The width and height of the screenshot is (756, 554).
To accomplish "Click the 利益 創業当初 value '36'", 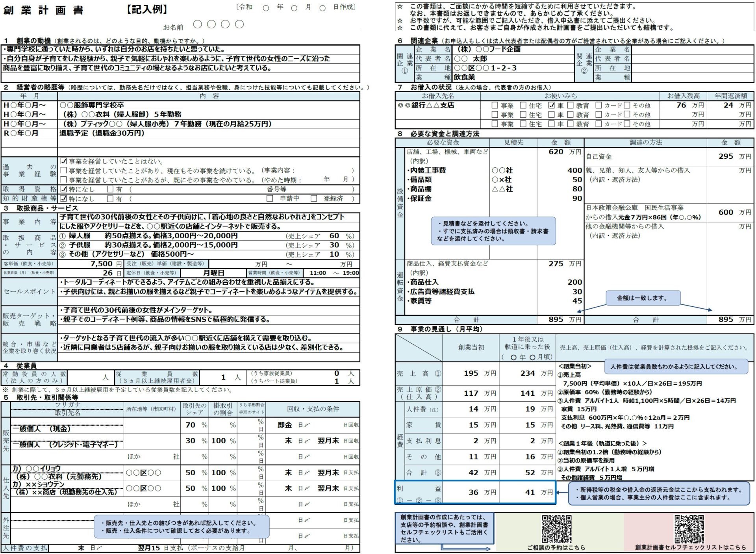I will click(x=473, y=493).
